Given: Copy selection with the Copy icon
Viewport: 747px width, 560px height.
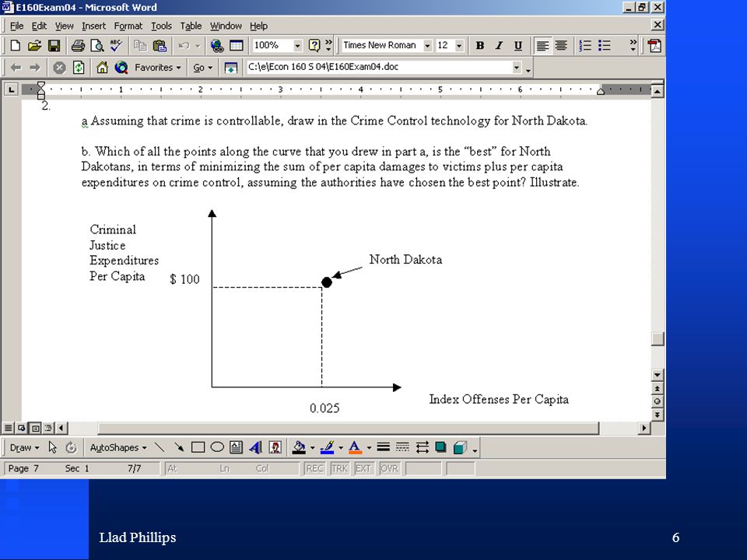Looking at the screenshot, I should pyautogui.click(x=140, y=46).
